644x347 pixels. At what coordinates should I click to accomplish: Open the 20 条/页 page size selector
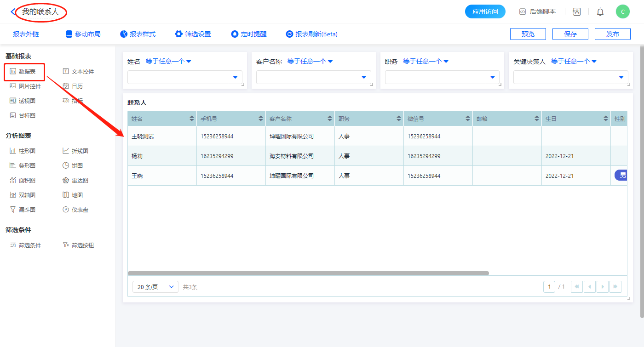click(155, 287)
